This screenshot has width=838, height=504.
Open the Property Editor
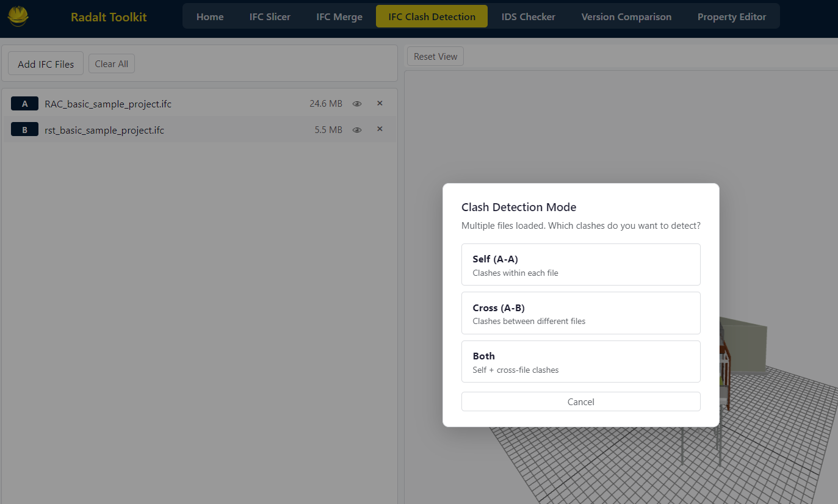tap(731, 16)
